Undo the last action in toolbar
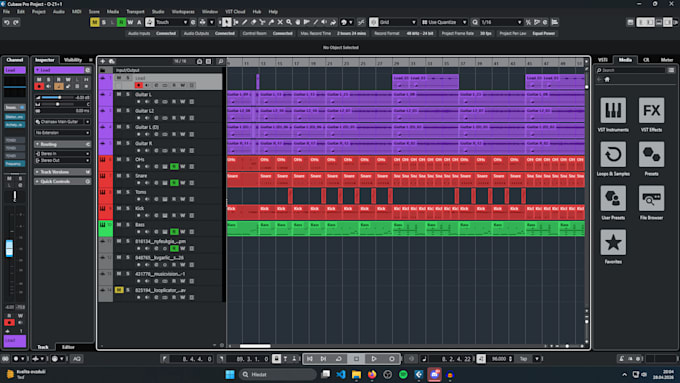Viewport: 680px width, 383px height. pos(7,22)
